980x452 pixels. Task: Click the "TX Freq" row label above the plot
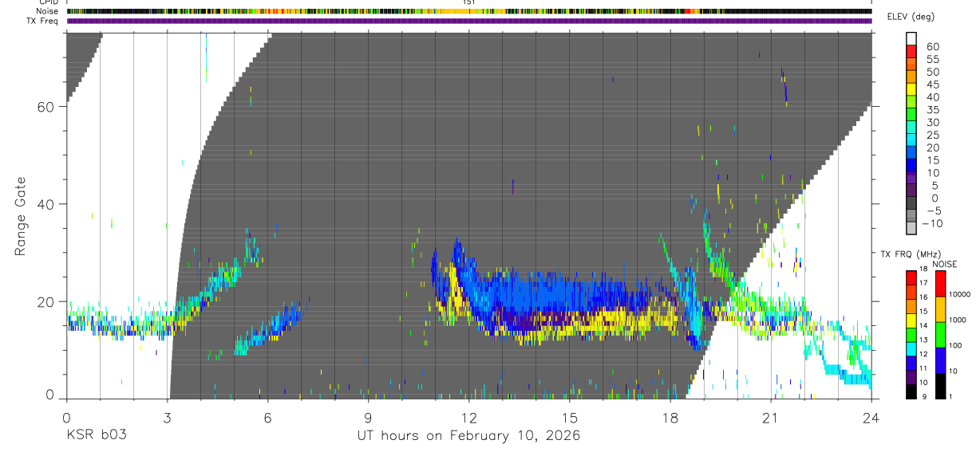(x=44, y=20)
